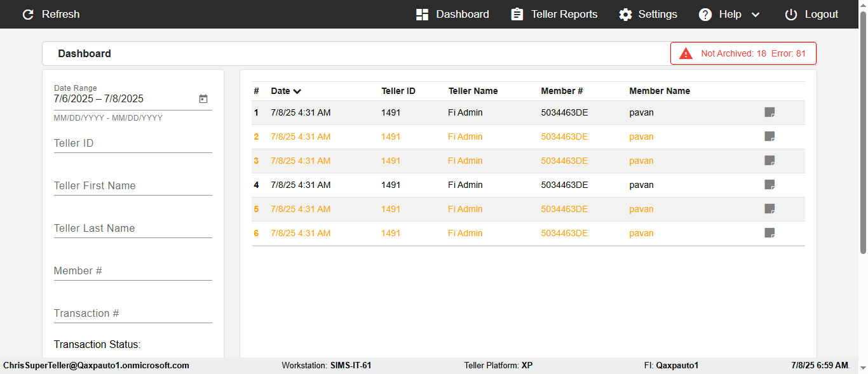Screen dimensions: 868x374
Task: Click the Dashboard grid icon in top bar
Action: click(x=422, y=14)
